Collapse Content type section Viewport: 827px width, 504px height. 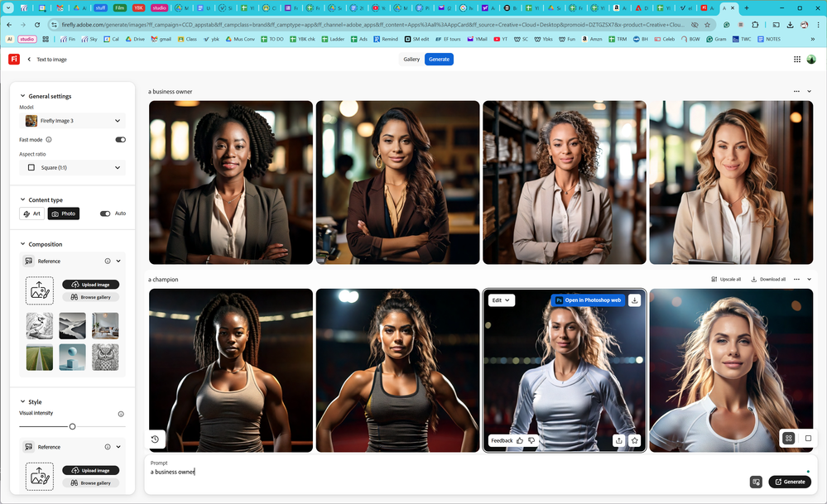click(x=22, y=199)
